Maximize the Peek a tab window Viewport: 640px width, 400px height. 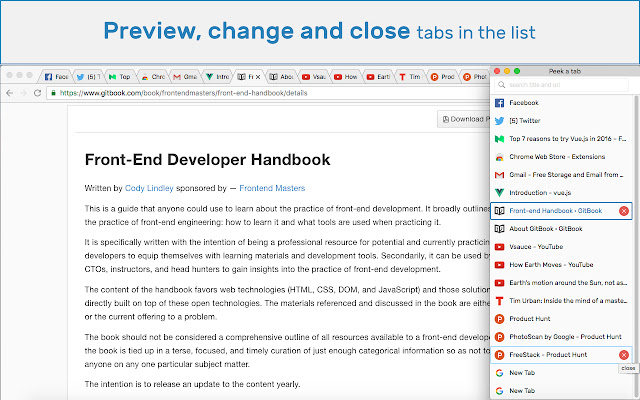(x=517, y=71)
